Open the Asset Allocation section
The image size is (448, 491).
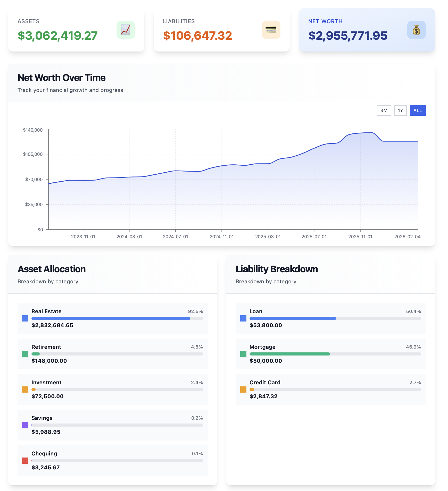click(52, 269)
